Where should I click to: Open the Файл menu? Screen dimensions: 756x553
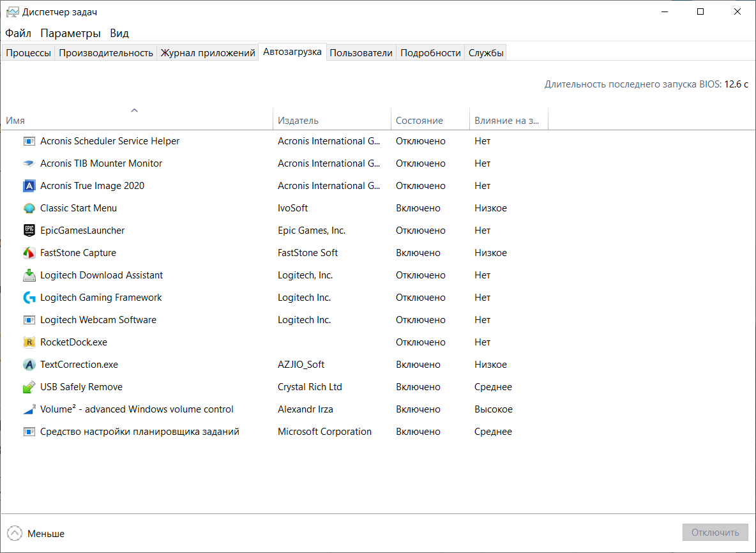click(18, 33)
